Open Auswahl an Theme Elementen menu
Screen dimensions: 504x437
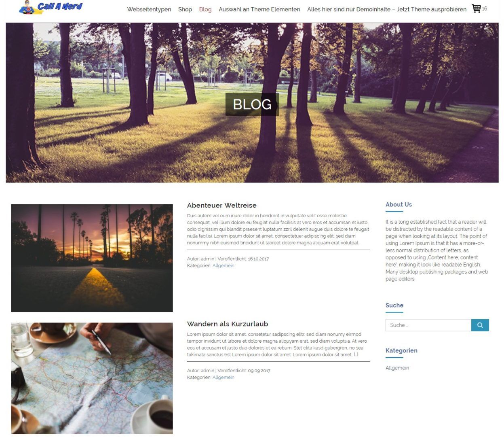pos(259,9)
